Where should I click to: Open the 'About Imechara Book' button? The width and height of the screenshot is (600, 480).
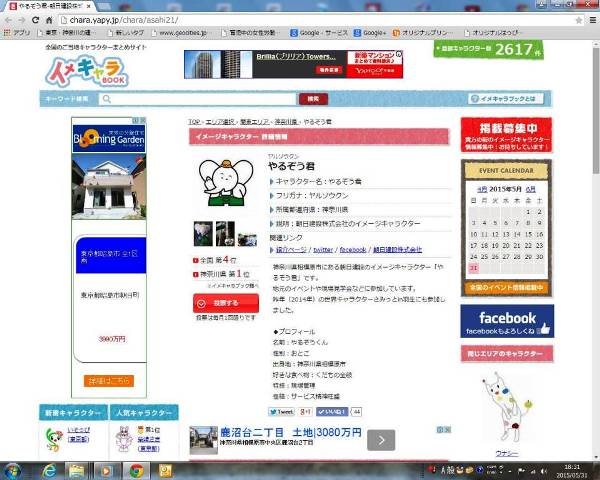506,99
